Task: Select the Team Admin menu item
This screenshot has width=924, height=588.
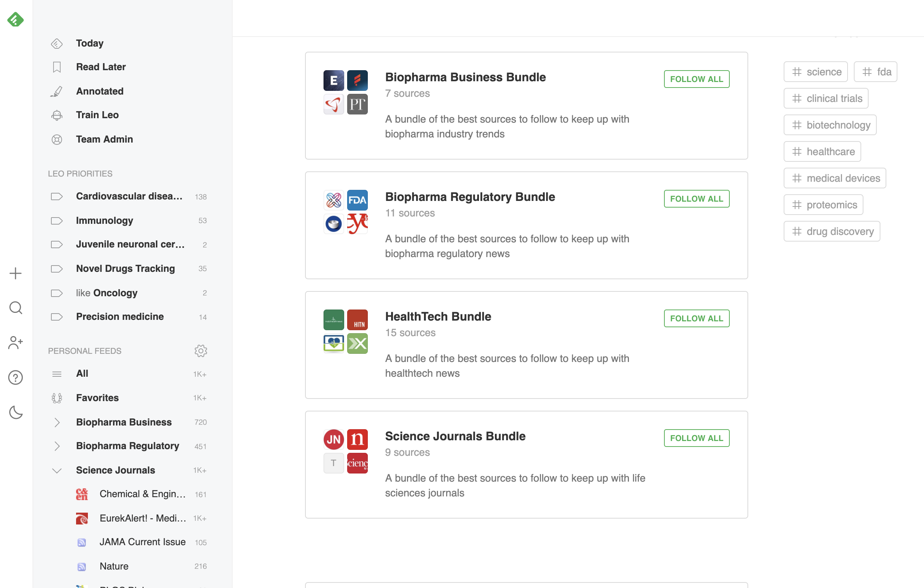Action: pyautogui.click(x=104, y=139)
